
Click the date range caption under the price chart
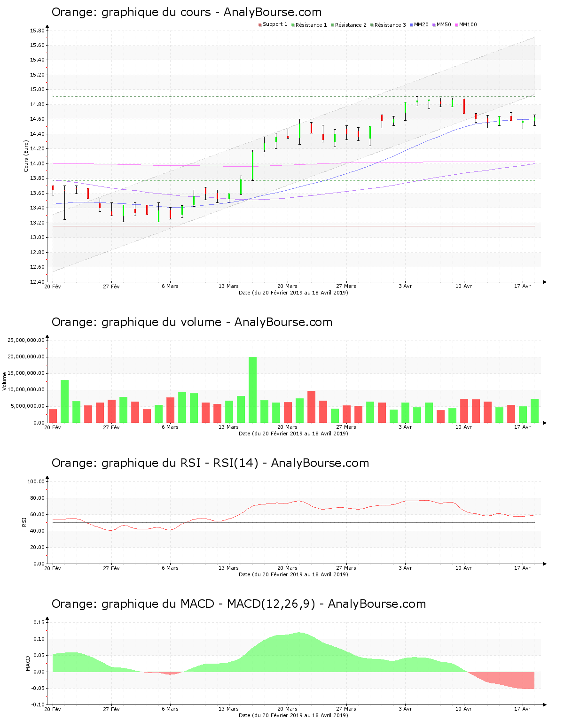pos(293,293)
